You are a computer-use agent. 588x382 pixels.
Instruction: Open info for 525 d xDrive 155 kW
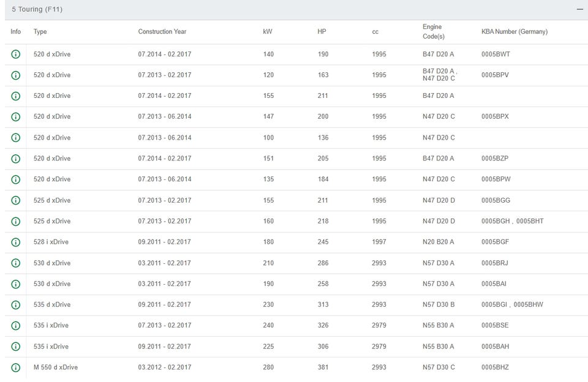[16, 200]
